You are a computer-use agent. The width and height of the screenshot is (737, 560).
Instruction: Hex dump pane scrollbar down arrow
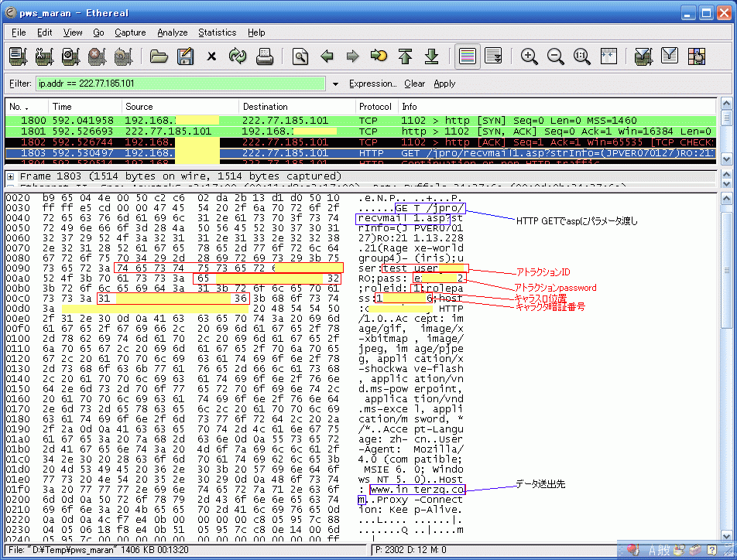tap(726, 535)
